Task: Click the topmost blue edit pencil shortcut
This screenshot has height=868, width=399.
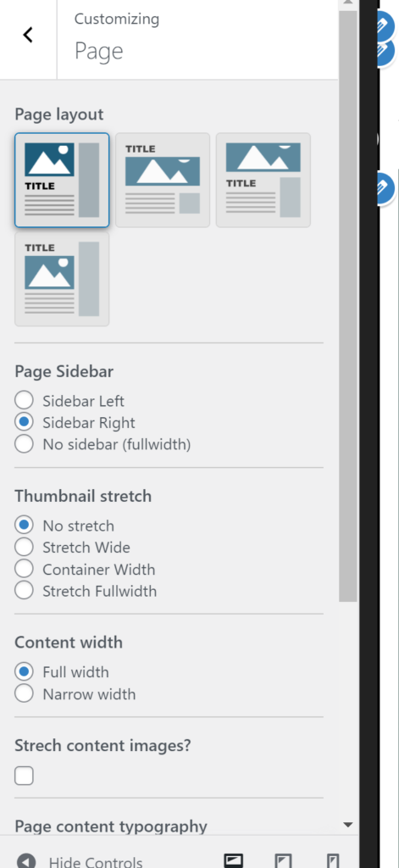Action: [384, 22]
